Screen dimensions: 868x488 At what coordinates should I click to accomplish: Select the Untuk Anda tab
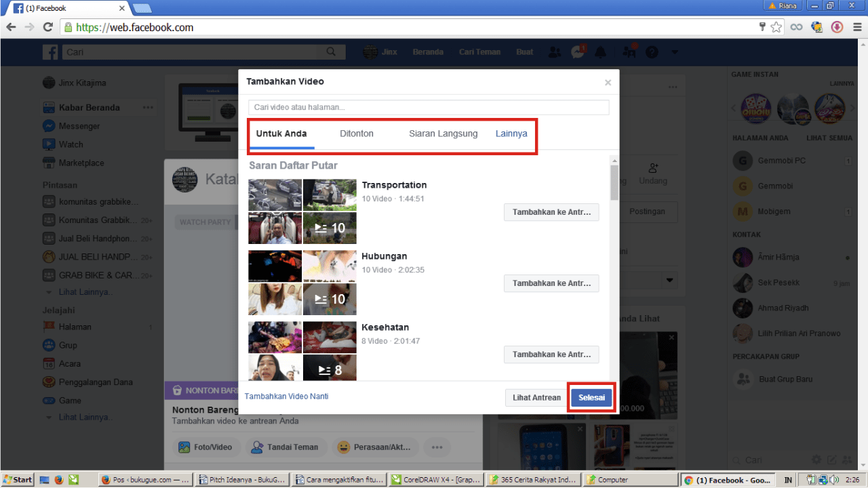pos(281,134)
